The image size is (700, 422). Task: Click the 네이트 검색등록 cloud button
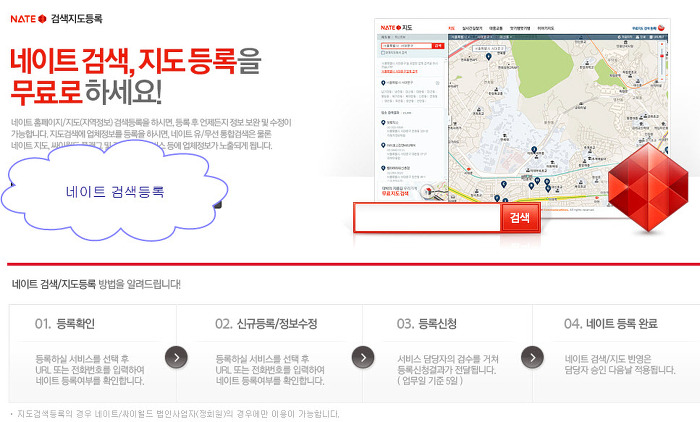(115, 191)
